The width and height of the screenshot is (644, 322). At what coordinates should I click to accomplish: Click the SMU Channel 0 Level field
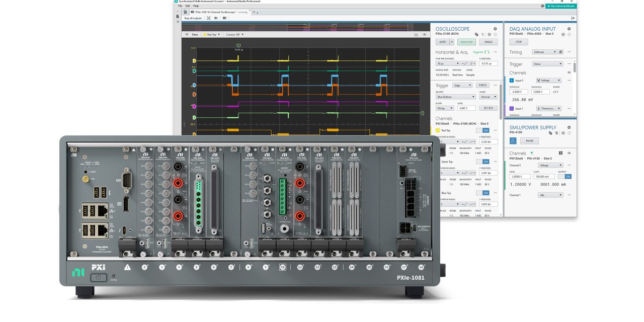pyautogui.click(x=519, y=177)
